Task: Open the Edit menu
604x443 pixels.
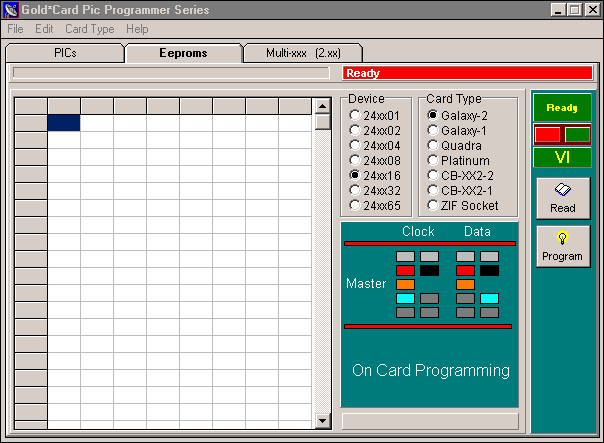Action: [44, 29]
